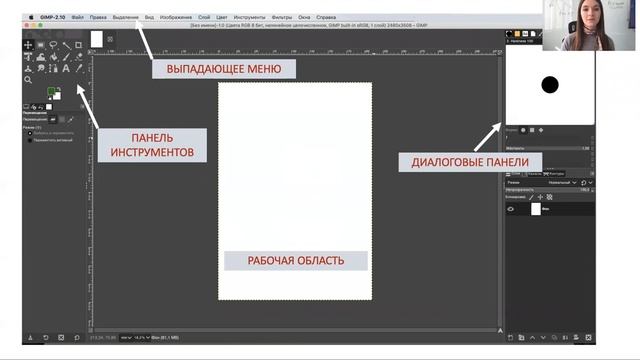Open the Справка menu

point(326,17)
